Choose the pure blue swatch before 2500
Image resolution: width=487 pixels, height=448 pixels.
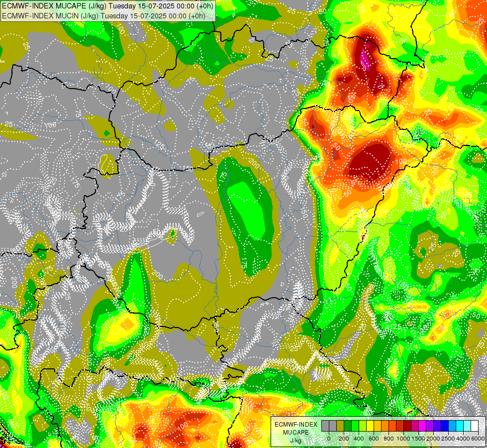tap(445, 426)
